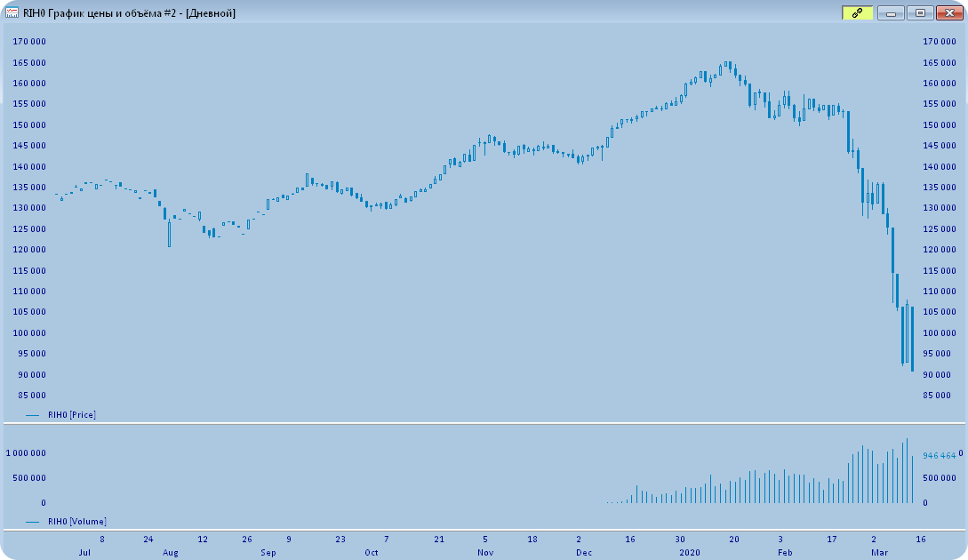This screenshot has width=968, height=560.
Task: Click the divider between price and volume panes
Action: [484, 424]
